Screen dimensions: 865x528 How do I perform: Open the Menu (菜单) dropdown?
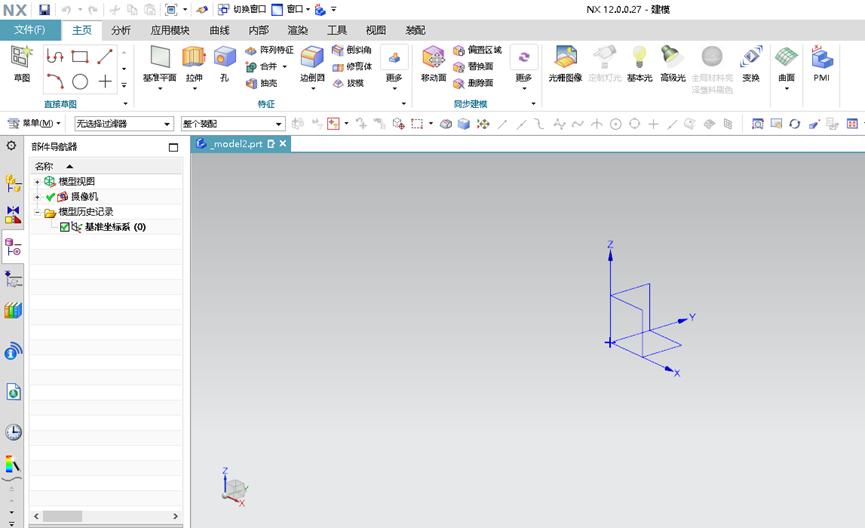[x=34, y=123]
